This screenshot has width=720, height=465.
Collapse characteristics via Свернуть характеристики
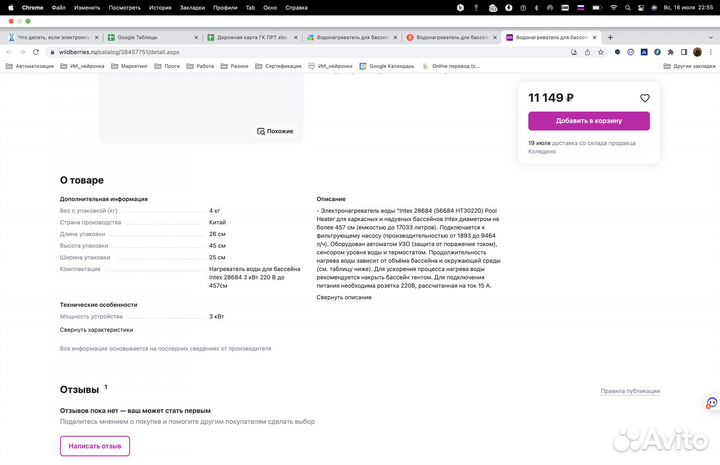96,329
